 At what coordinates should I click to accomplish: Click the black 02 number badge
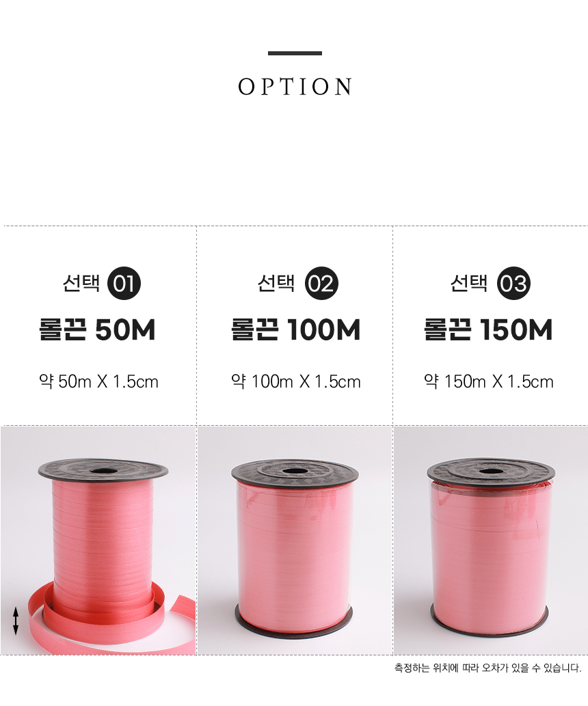pyautogui.click(x=321, y=284)
